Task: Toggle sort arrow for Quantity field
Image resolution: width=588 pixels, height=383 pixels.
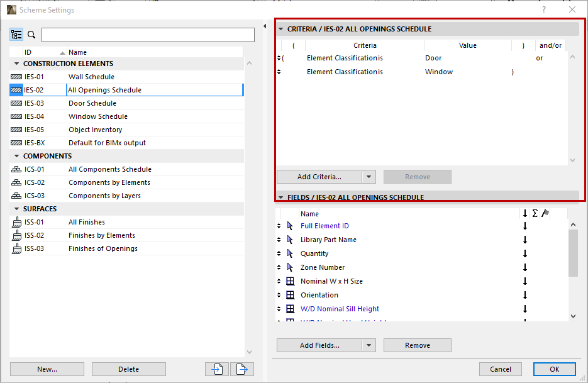Action: point(525,253)
